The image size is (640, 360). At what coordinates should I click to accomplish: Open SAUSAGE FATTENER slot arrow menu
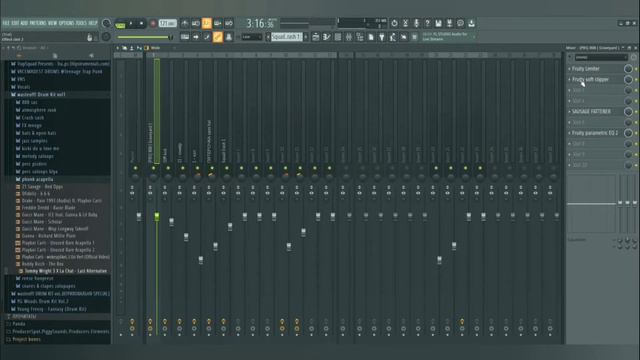(569, 111)
